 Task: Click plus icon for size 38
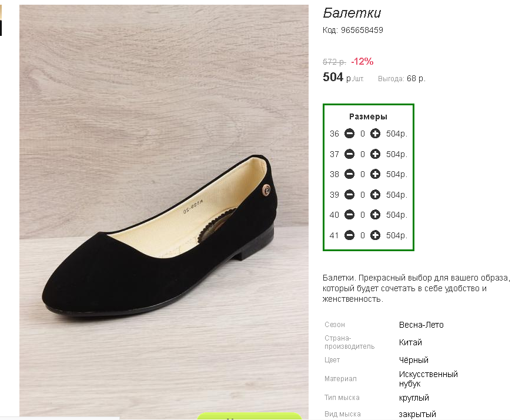pos(375,174)
